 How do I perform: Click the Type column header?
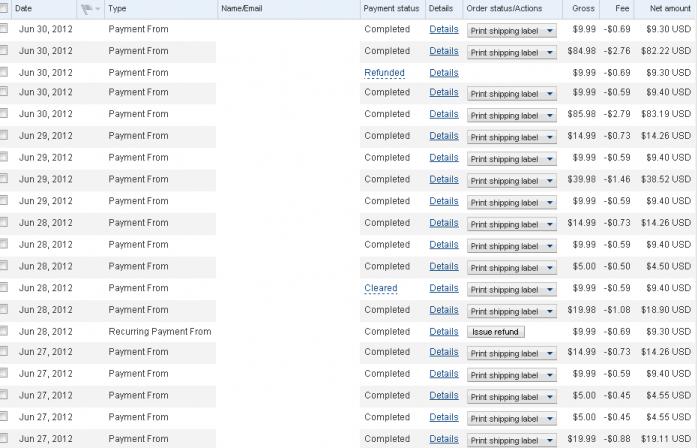[117, 8]
